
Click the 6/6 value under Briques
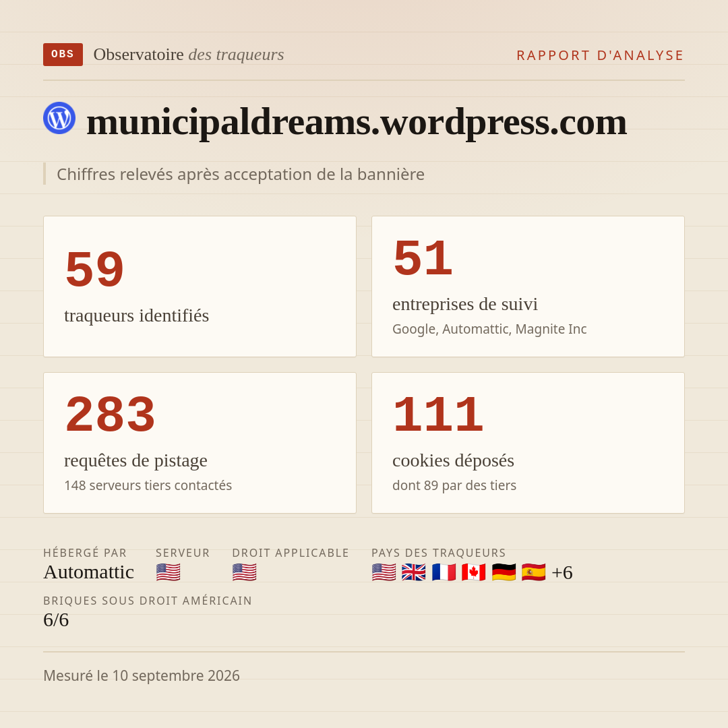[56, 620]
